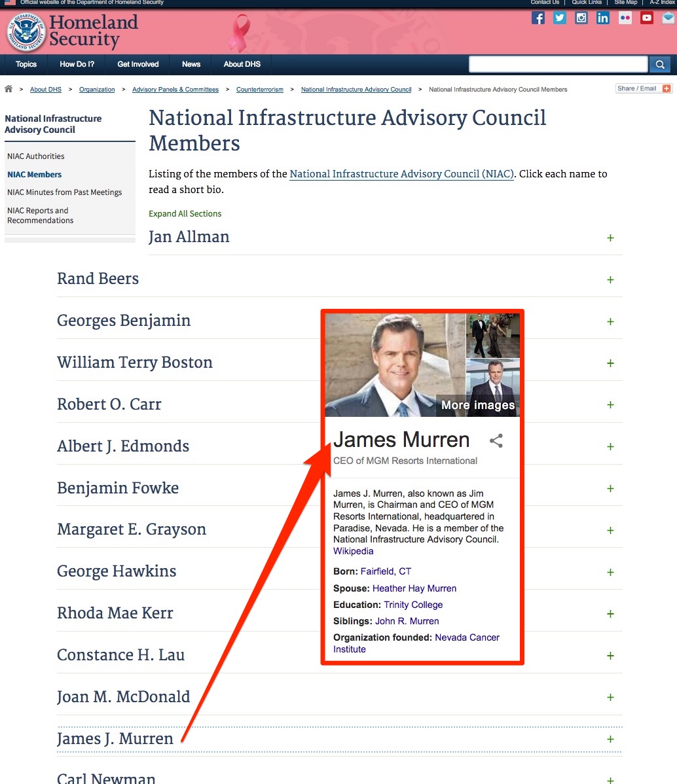Click the large James Murren portrait photo
Image resolution: width=677 pixels, height=784 pixels.
click(x=395, y=365)
